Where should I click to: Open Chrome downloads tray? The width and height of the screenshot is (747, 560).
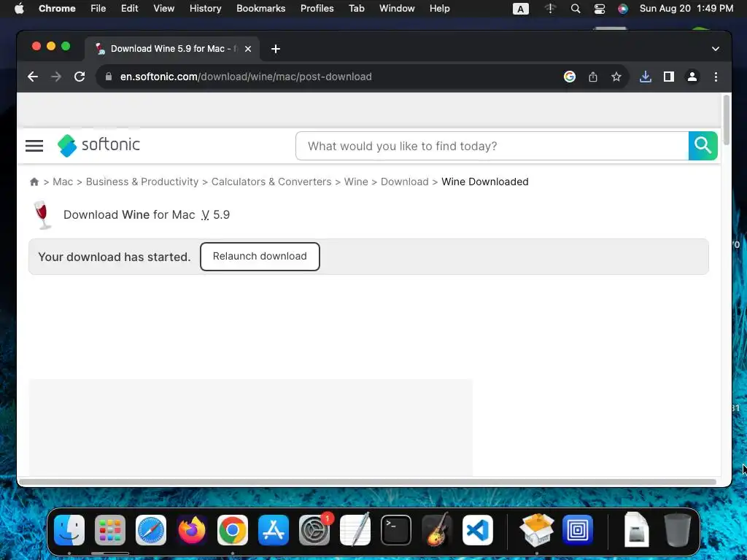coord(645,77)
